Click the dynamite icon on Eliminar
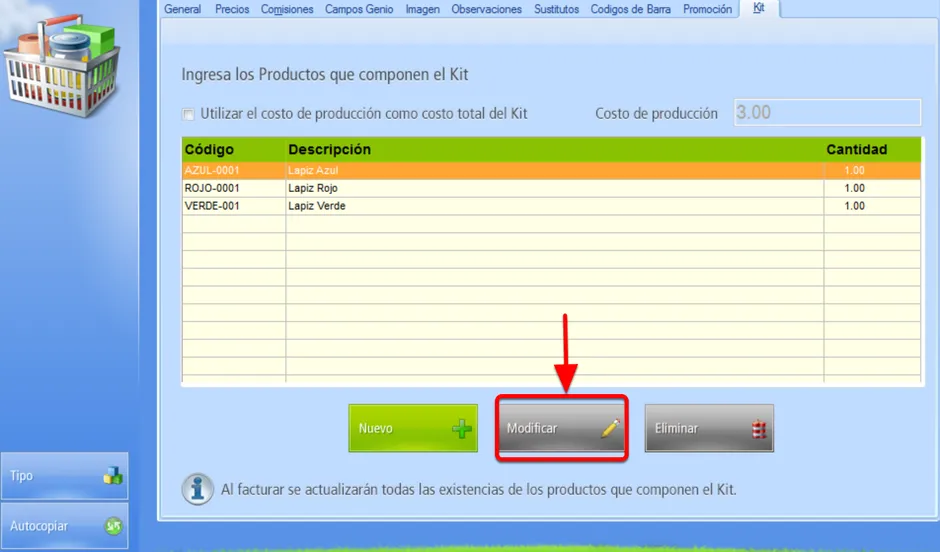The height and width of the screenshot is (552, 940). (x=759, y=429)
